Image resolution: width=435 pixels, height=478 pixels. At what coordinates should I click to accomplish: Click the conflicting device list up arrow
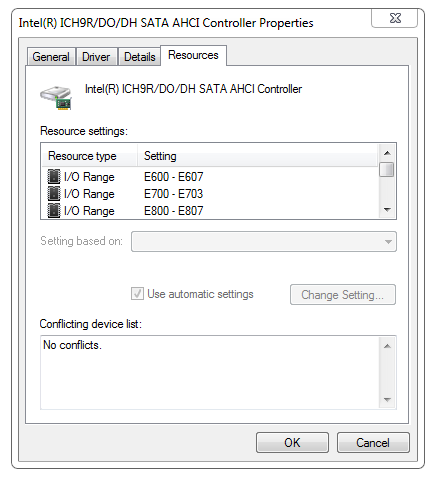(x=387, y=346)
